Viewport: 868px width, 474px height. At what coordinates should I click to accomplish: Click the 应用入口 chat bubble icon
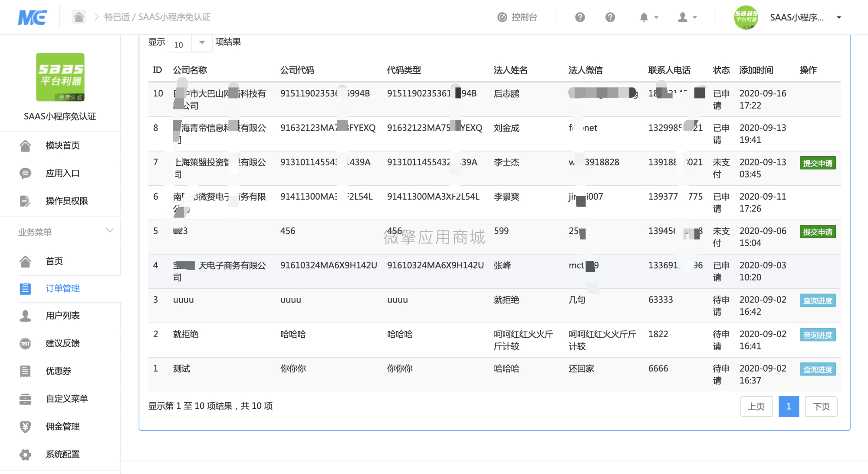pyautogui.click(x=25, y=174)
